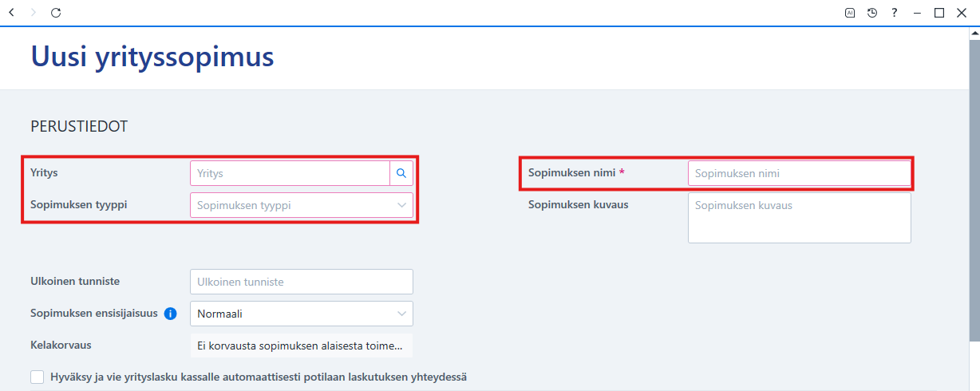Tick the Hyväksy ja vie yrityslasku checkbox
Screen dimensions: 980x391
(38, 377)
